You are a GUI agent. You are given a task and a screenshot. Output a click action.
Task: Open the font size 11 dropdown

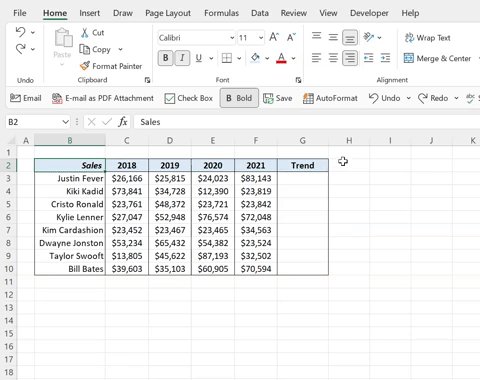pyautogui.click(x=261, y=38)
